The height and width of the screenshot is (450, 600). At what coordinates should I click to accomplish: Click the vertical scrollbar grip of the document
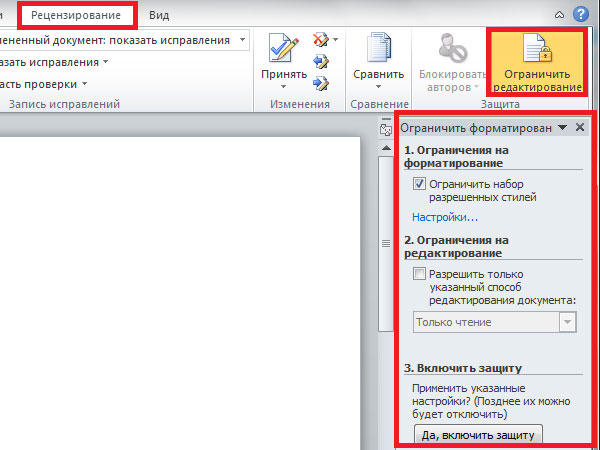click(x=385, y=243)
